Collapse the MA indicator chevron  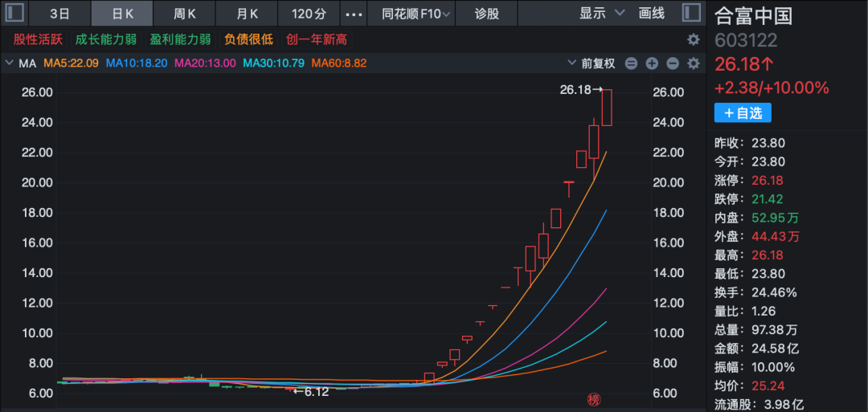pyautogui.click(x=10, y=63)
